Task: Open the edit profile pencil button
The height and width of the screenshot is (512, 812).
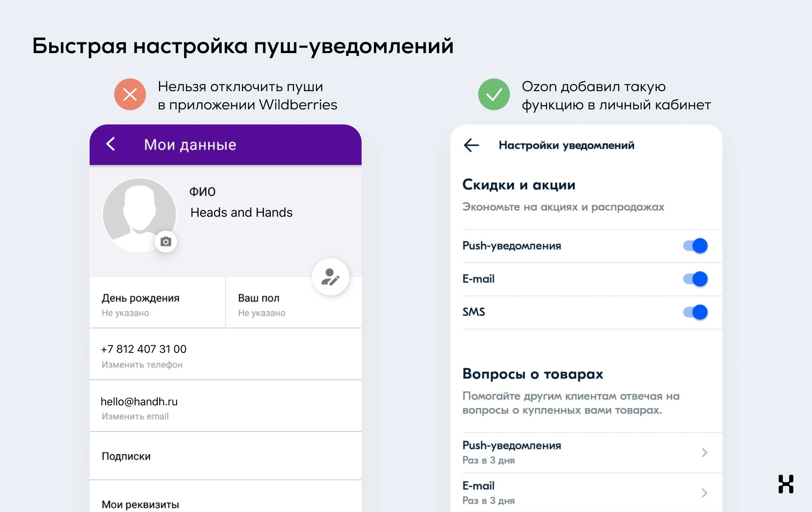Action: (x=330, y=277)
